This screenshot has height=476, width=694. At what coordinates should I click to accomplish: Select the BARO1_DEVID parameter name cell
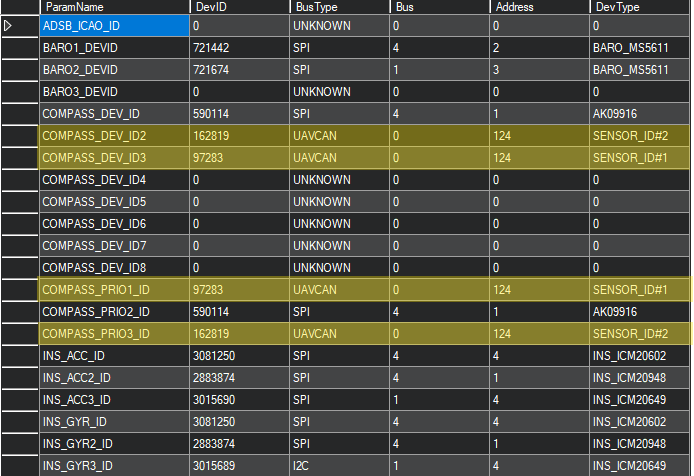click(x=113, y=48)
